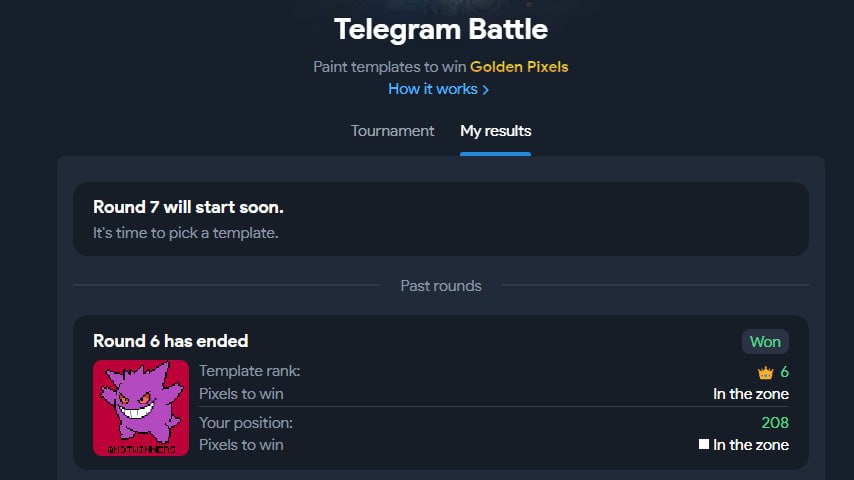Click the Telegram Battle title
Image resolution: width=854 pixels, height=480 pixels.
pos(441,29)
